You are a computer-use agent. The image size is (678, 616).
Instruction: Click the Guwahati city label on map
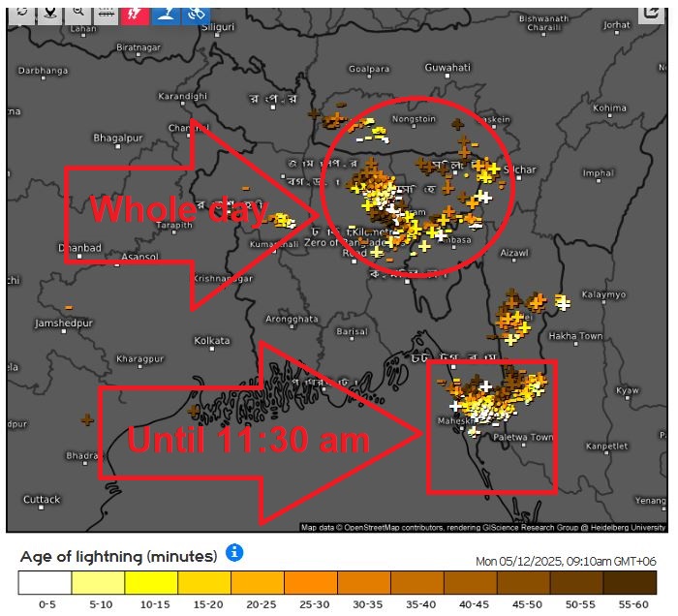click(x=447, y=68)
